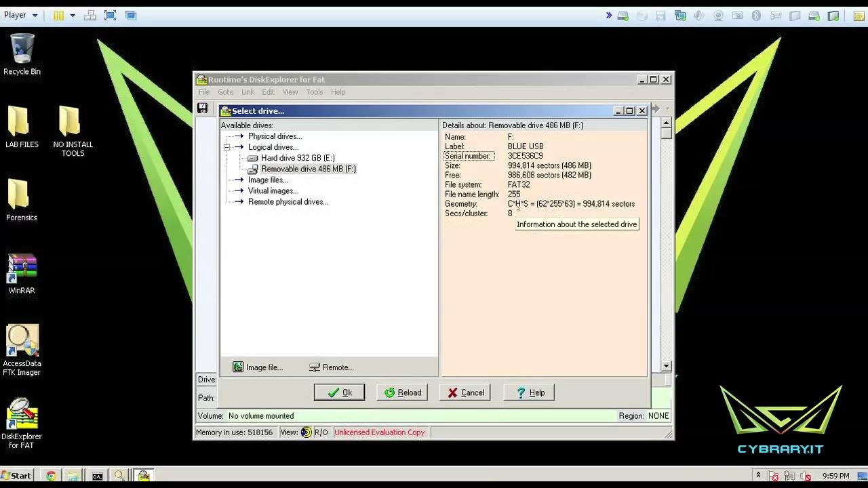Open the View menu
Screen dimensions: 868x488
290,92
